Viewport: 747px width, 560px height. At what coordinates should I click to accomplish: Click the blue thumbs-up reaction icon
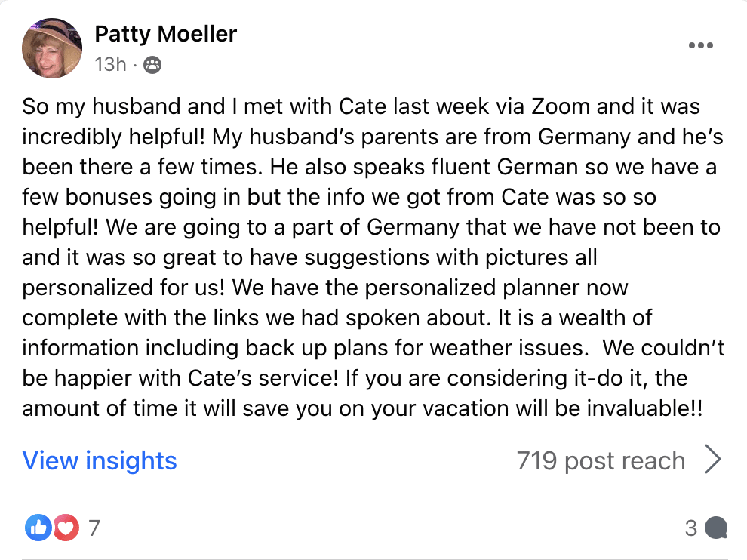37,528
